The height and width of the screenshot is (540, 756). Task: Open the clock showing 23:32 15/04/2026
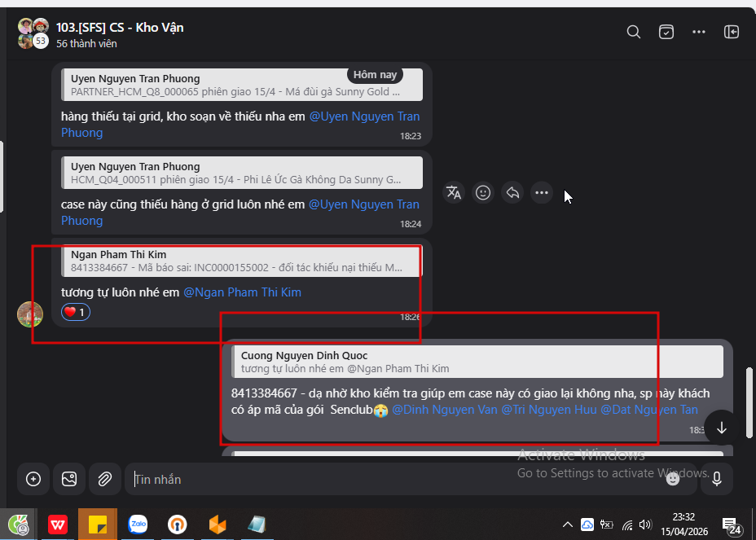pyautogui.click(x=684, y=524)
